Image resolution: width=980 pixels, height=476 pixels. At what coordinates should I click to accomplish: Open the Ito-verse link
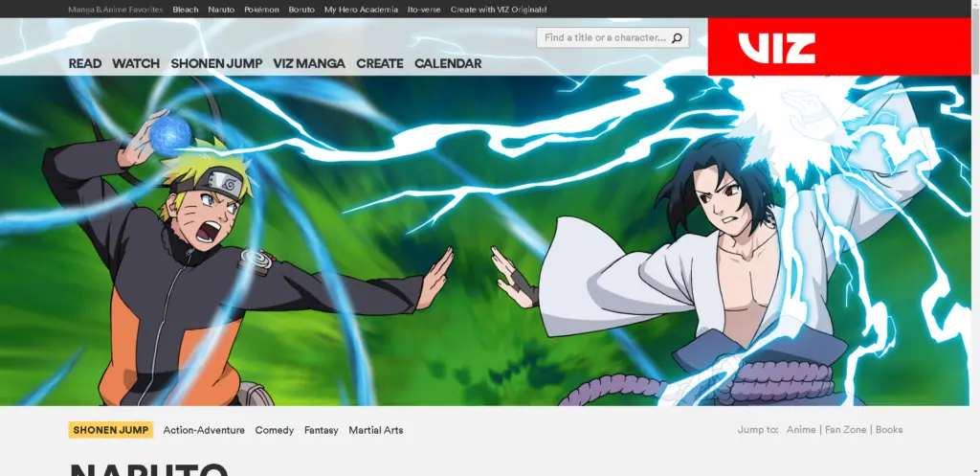[x=424, y=10]
